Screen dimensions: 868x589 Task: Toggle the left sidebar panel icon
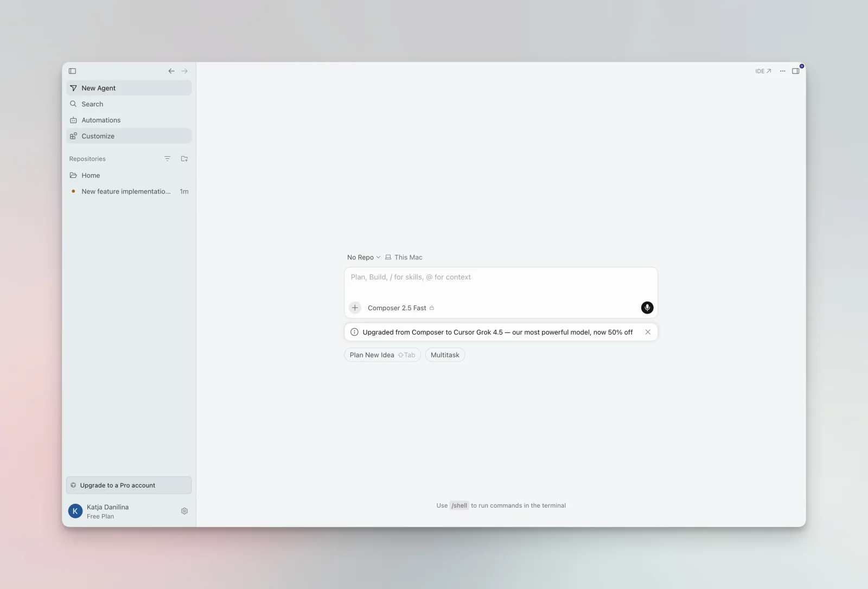pyautogui.click(x=72, y=71)
